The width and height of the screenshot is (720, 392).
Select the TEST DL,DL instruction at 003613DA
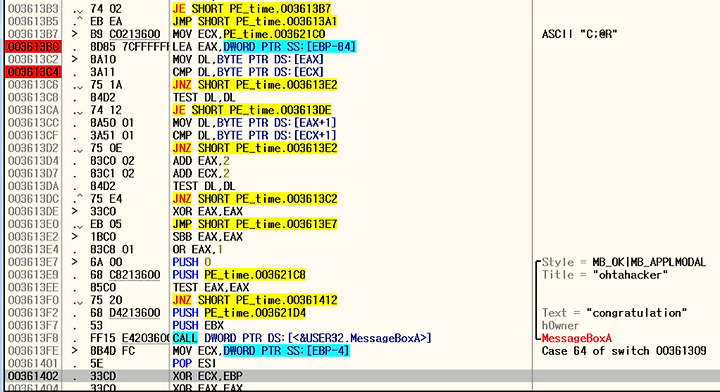coord(204,186)
